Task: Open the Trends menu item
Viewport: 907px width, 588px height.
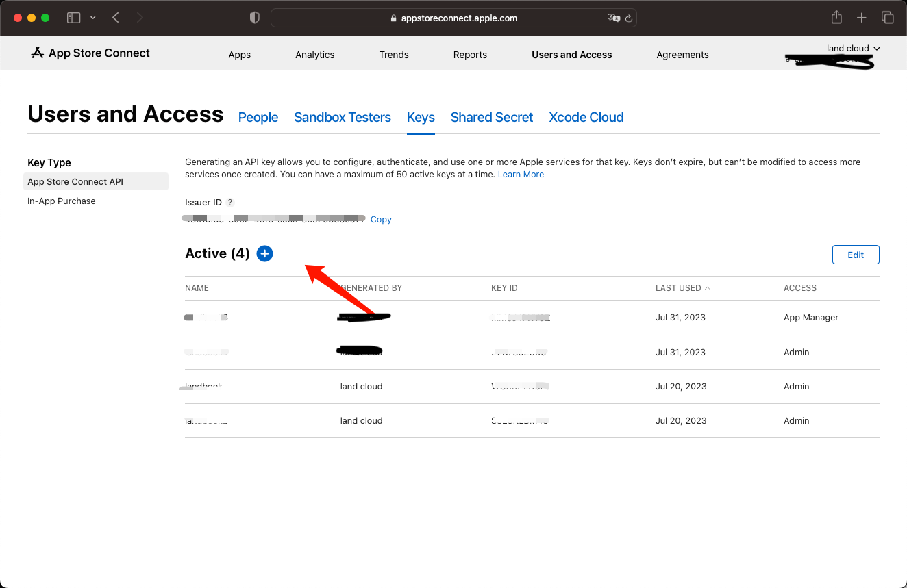Action: point(394,55)
